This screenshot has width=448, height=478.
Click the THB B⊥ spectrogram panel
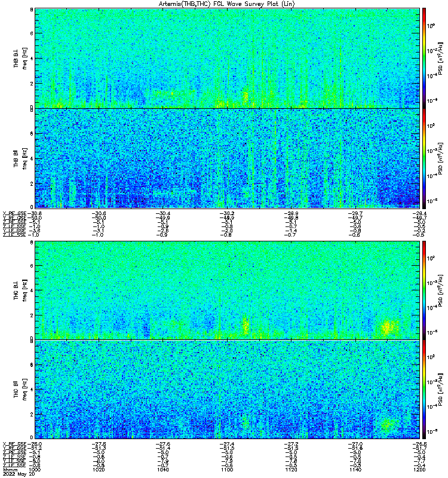pos(228,58)
